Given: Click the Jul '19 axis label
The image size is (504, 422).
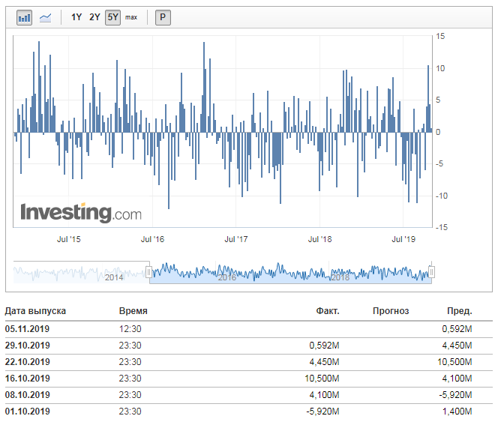Looking at the screenshot, I should [403, 239].
